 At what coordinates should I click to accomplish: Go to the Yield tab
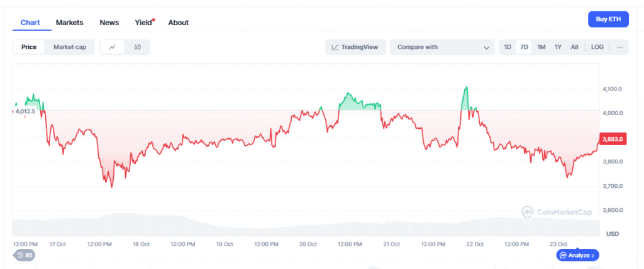pos(143,23)
